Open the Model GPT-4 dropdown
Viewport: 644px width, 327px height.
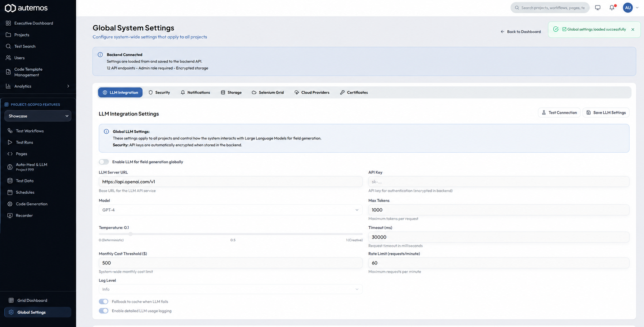pyautogui.click(x=230, y=210)
